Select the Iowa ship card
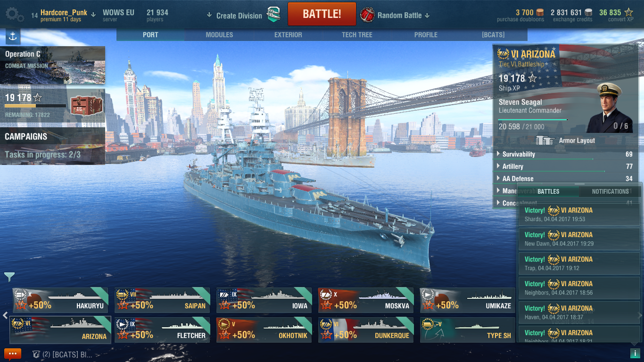 coord(264,300)
